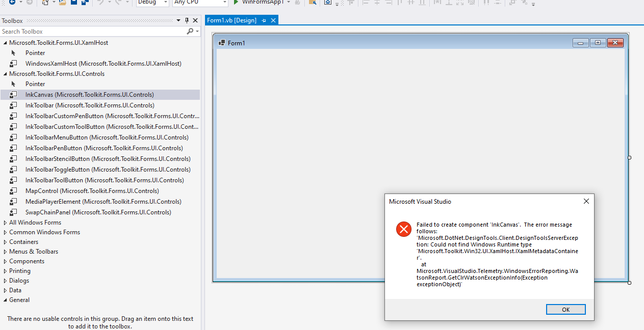This screenshot has height=330, width=644.
Task: Select the InkToolbarToolButton toolbox item
Action: click(x=100, y=180)
